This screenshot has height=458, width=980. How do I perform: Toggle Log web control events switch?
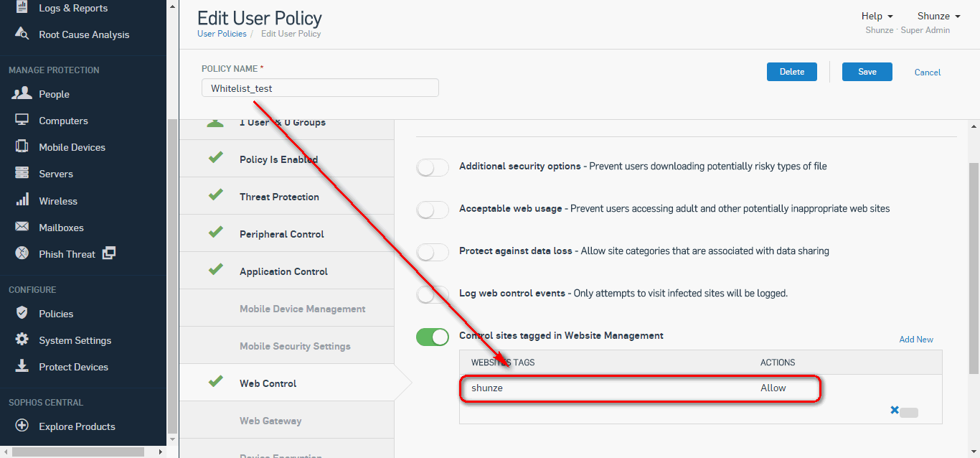point(433,294)
